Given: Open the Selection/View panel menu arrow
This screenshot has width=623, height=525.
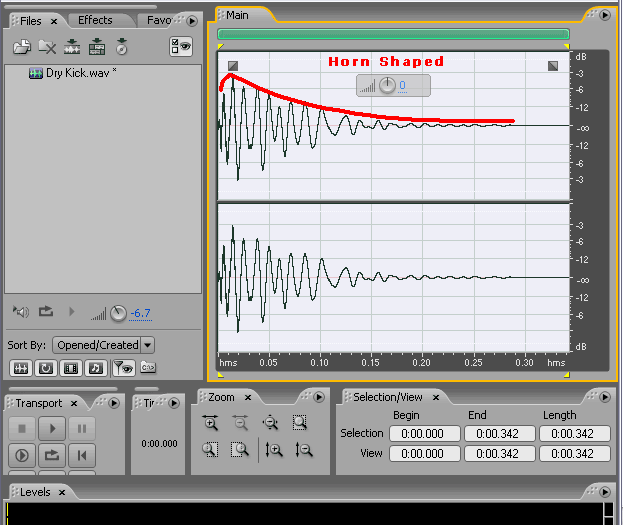Looking at the screenshot, I should [x=605, y=397].
